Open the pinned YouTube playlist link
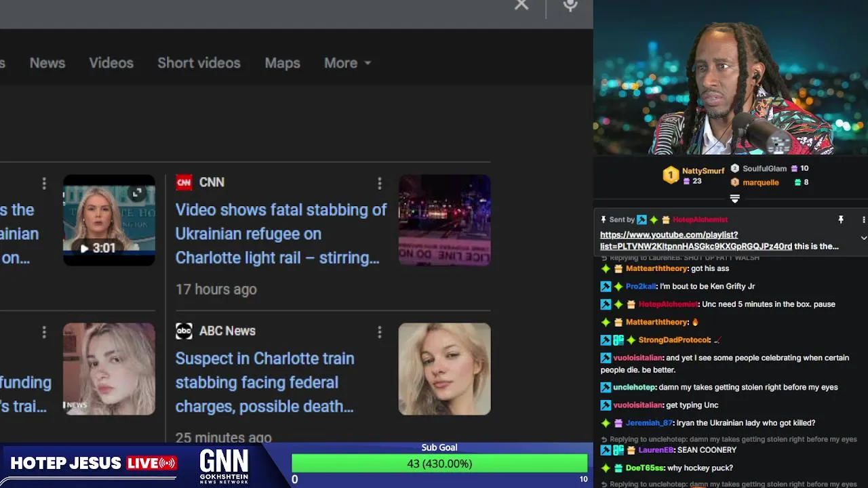 (x=696, y=241)
